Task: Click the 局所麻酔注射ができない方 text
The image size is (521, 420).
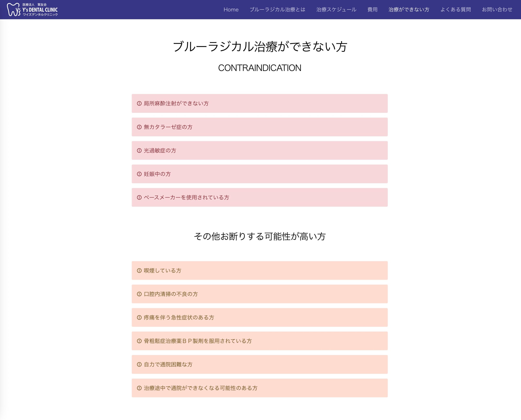Action: point(176,103)
